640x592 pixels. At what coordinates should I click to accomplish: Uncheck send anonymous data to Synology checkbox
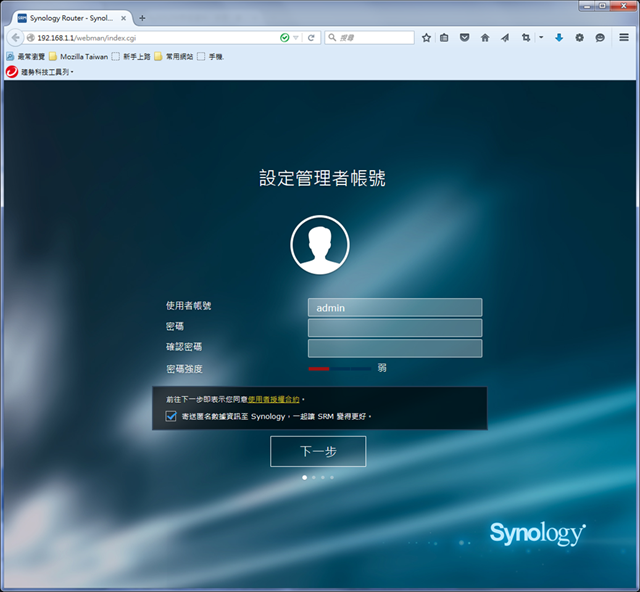pyautogui.click(x=171, y=416)
